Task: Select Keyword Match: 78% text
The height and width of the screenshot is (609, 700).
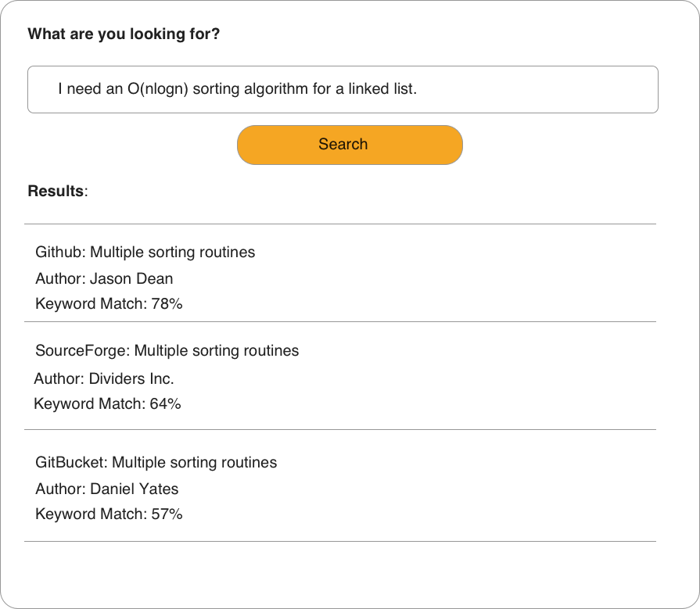Action: tap(109, 304)
